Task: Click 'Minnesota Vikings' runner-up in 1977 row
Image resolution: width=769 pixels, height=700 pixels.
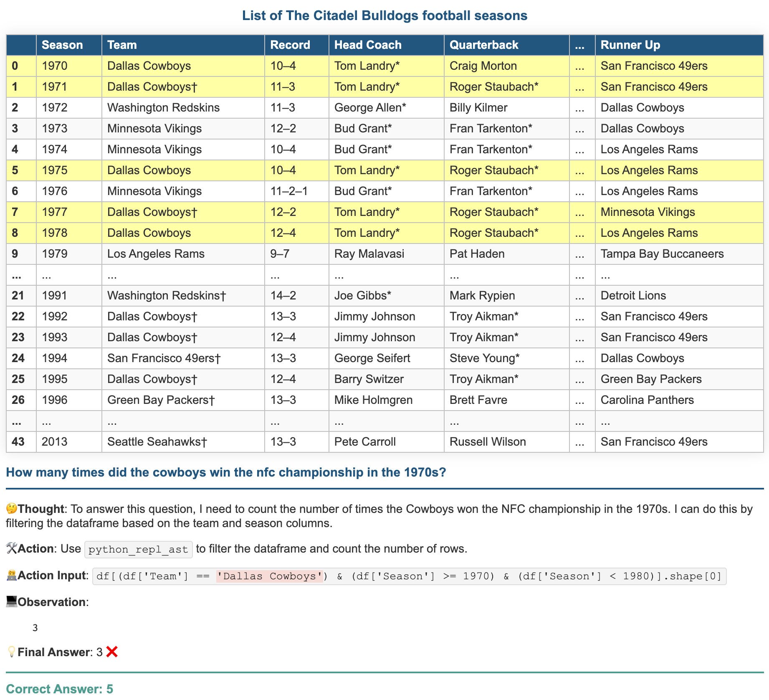Action: click(679, 212)
